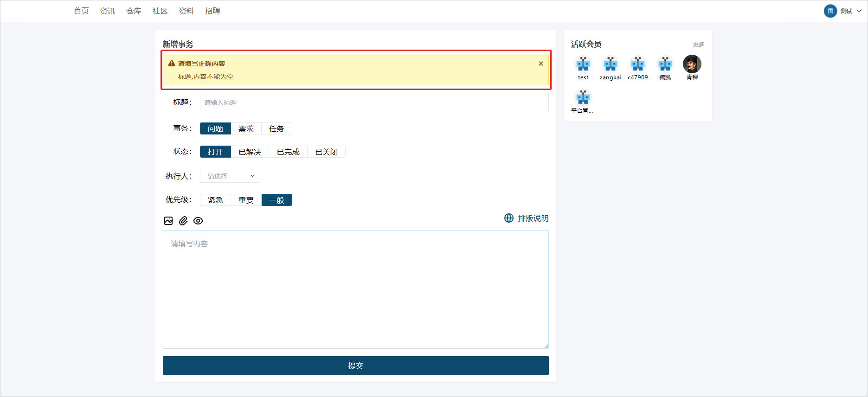This screenshot has width=868, height=397.
Task: Select 需求 as the issue type
Action: tap(246, 129)
